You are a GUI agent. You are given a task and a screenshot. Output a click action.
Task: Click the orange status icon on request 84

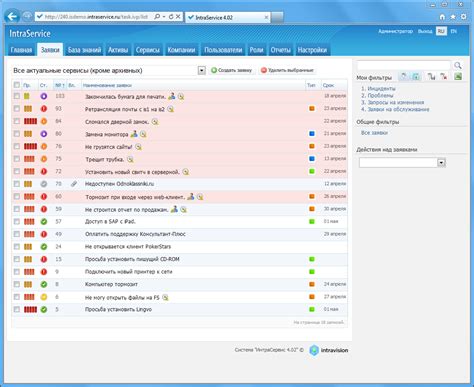(44, 121)
